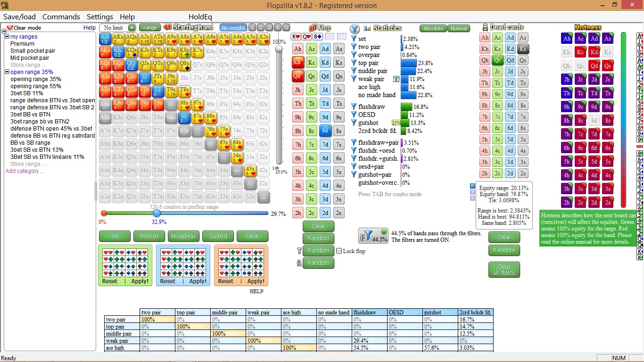Toggle the filter icon beside 'overpair'
644x362 pixels.
click(354, 55)
